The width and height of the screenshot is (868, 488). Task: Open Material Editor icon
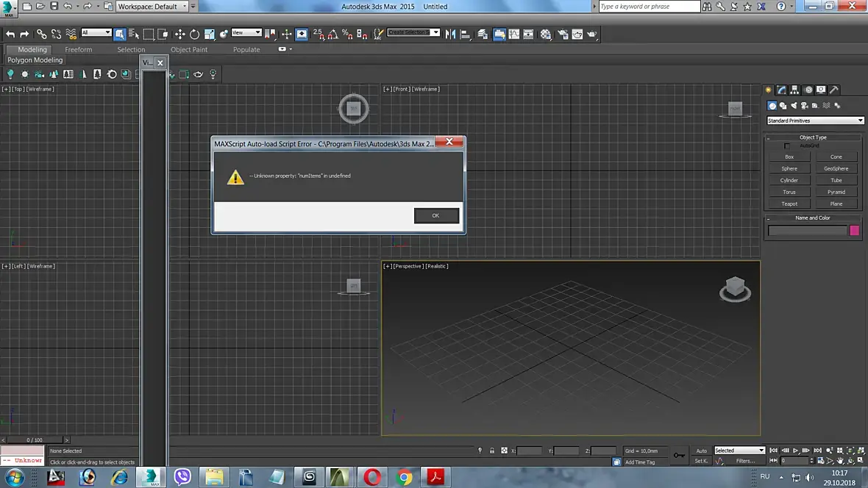[546, 35]
